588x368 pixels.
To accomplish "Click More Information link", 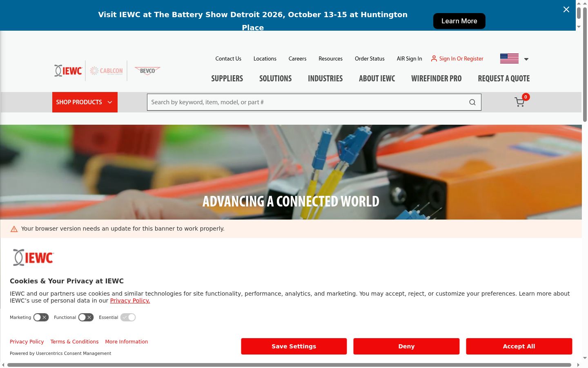I will (127, 342).
